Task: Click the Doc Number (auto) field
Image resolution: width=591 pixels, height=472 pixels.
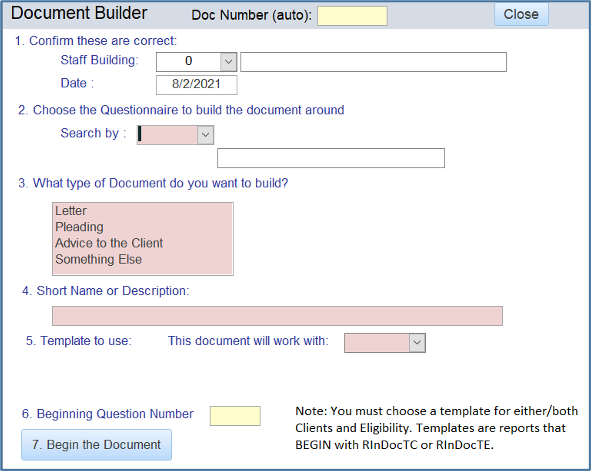Action: point(352,16)
